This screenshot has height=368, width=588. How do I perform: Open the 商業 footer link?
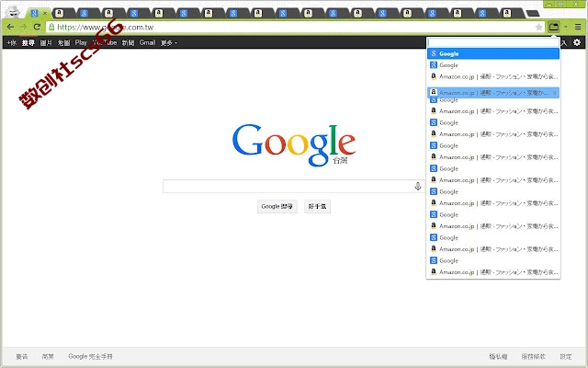point(48,356)
